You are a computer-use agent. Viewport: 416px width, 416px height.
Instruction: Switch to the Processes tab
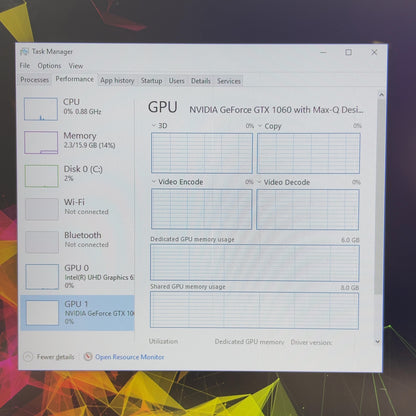[34, 80]
